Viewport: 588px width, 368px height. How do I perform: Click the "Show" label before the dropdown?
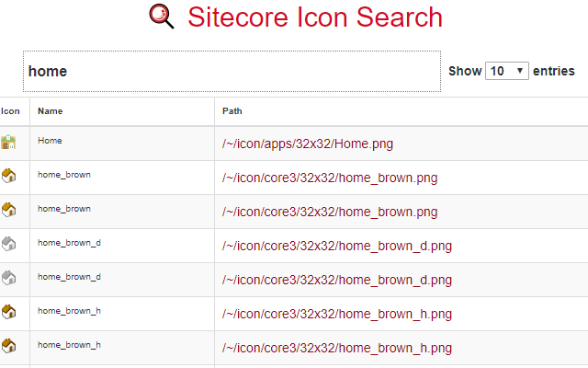point(465,71)
